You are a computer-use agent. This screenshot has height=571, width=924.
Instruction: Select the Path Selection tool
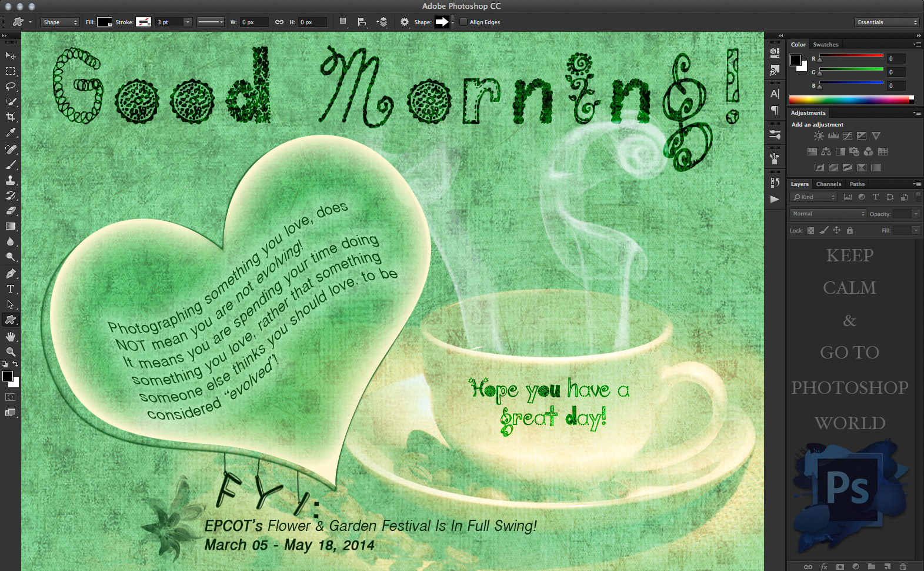pos(11,304)
